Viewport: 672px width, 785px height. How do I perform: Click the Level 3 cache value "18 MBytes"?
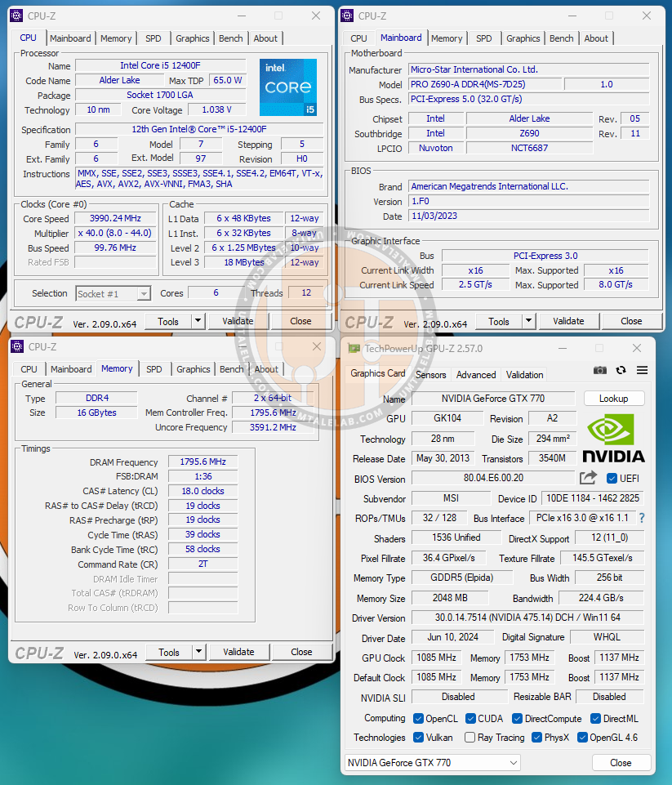tap(243, 262)
